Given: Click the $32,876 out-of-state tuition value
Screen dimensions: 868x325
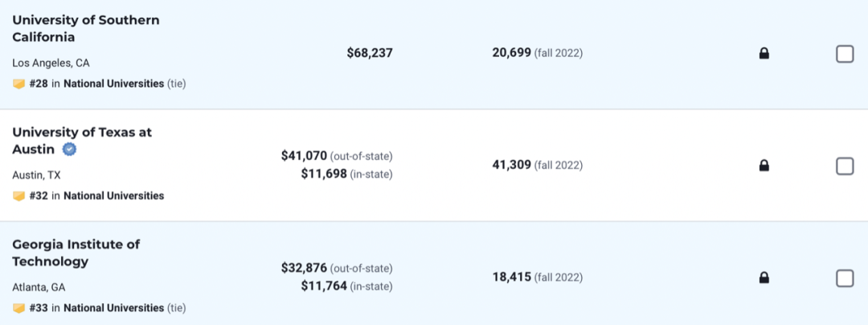Looking at the screenshot, I should [x=304, y=268].
